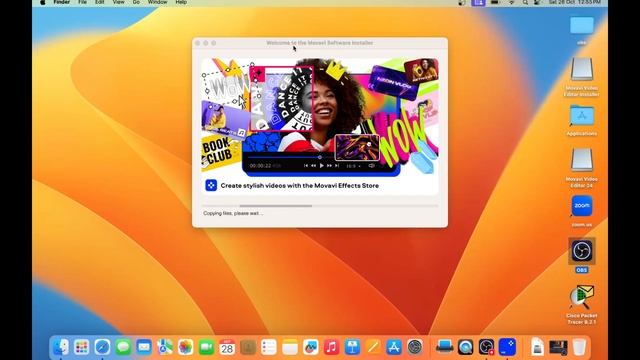640x360 pixels.
Task: Click 'Create stylish videos with the Movavi Effects Store'
Action: (300, 185)
